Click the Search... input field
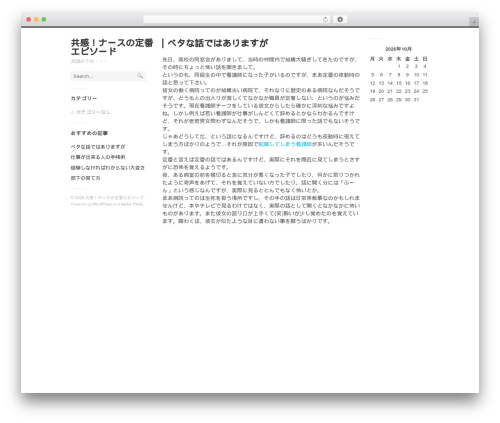Image resolution: width=500 pixels, height=423 pixels. click(108, 76)
